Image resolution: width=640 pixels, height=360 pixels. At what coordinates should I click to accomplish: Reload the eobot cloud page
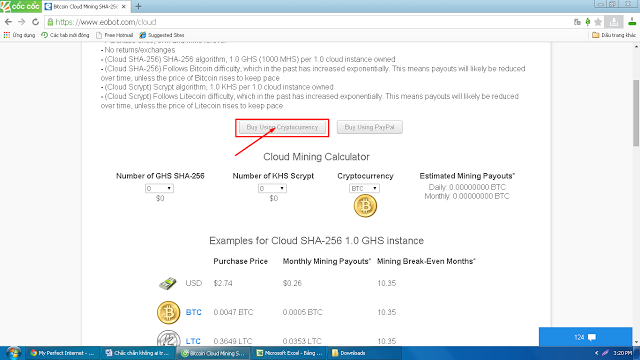36,22
